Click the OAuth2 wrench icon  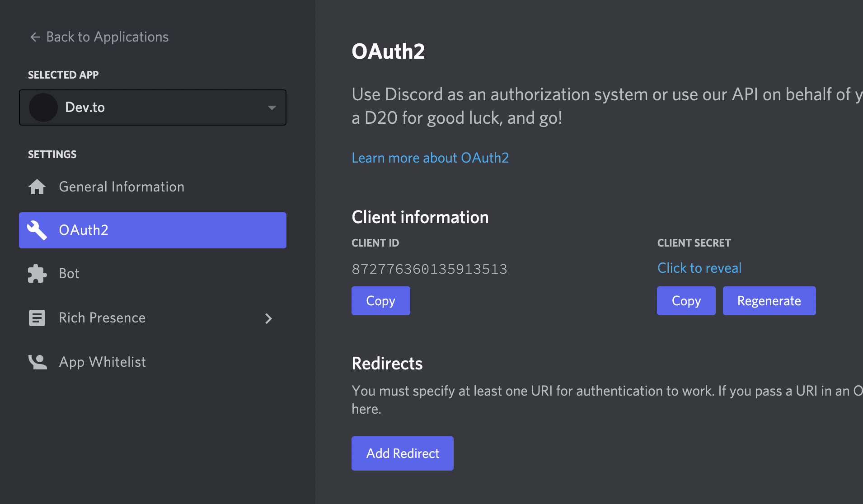pyautogui.click(x=37, y=230)
